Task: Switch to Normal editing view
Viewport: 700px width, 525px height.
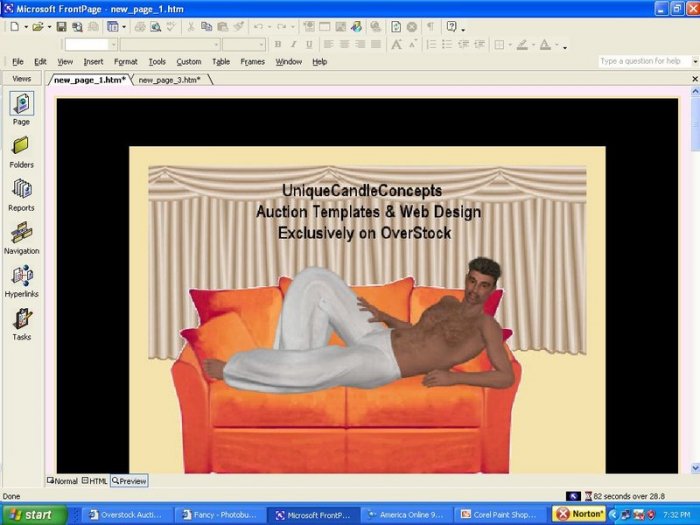Action: point(62,481)
